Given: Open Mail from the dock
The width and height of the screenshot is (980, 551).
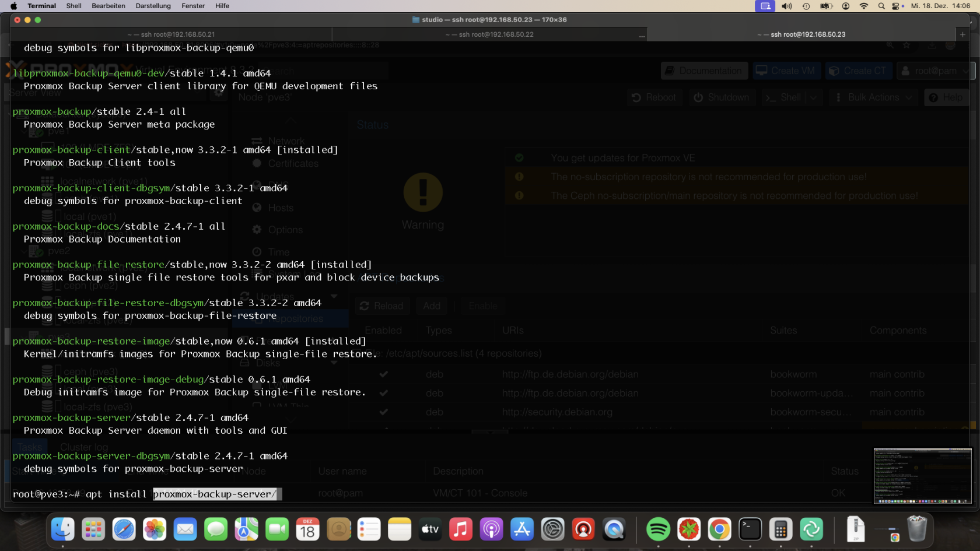Looking at the screenshot, I should pyautogui.click(x=185, y=529).
